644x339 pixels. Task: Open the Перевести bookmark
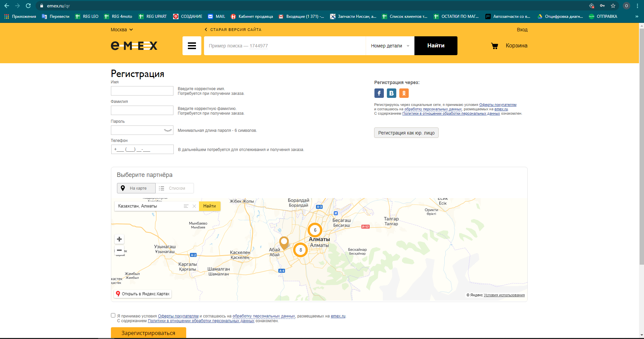point(55,16)
